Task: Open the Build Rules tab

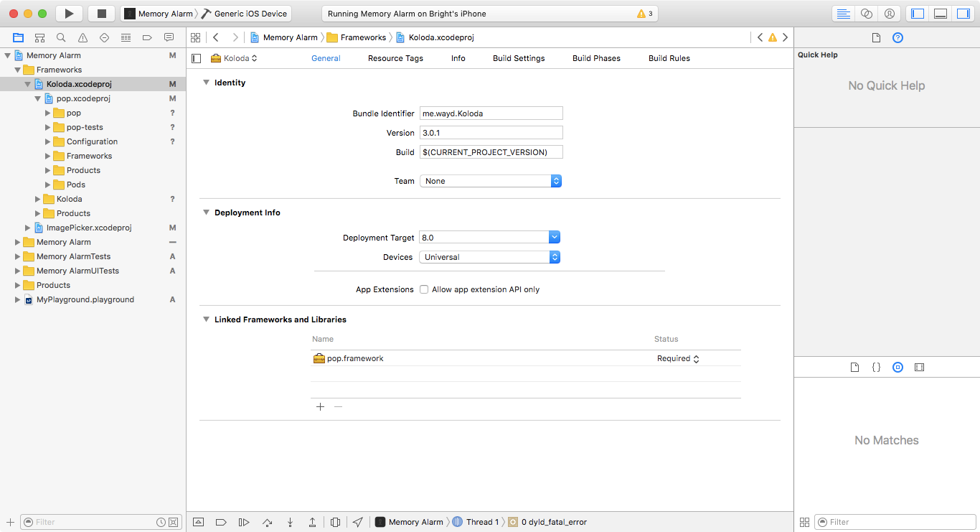Action: click(669, 58)
